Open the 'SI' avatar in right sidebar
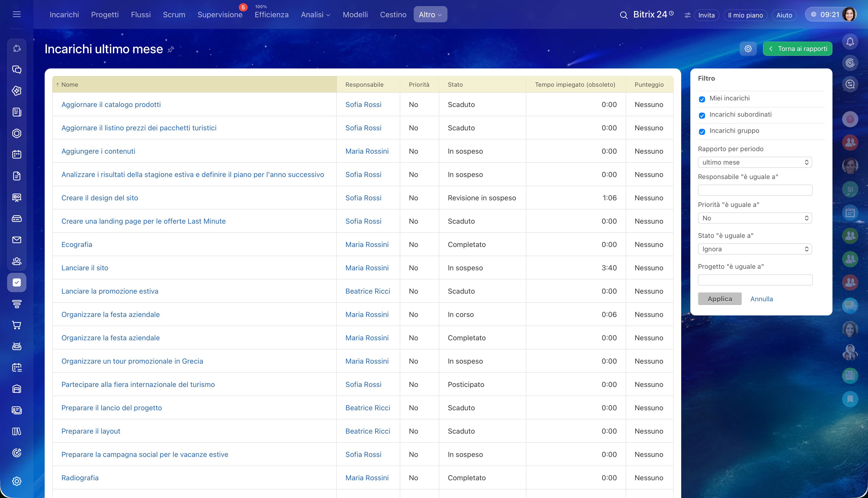868x498 pixels. pos(850,189)
